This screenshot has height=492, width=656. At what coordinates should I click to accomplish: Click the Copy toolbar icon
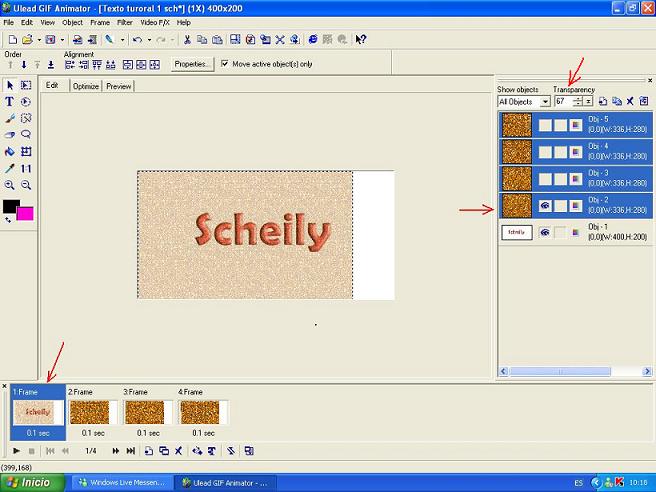tap(202, 40)
